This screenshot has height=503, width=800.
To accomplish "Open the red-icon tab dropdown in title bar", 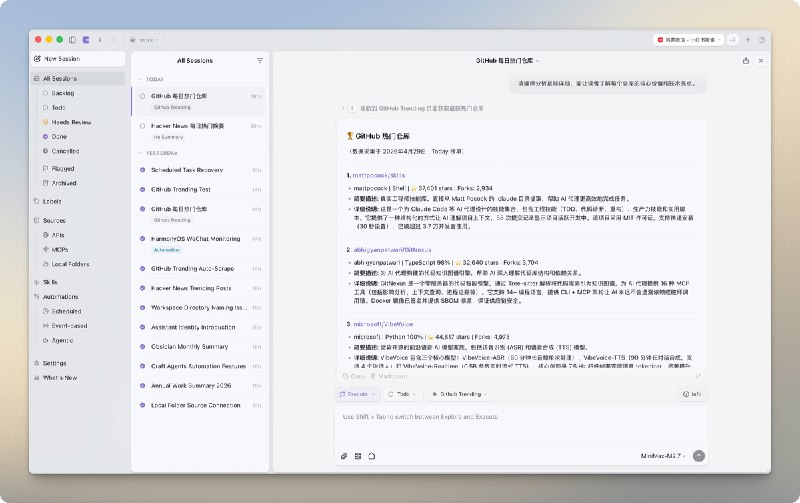I will point(688,40).
